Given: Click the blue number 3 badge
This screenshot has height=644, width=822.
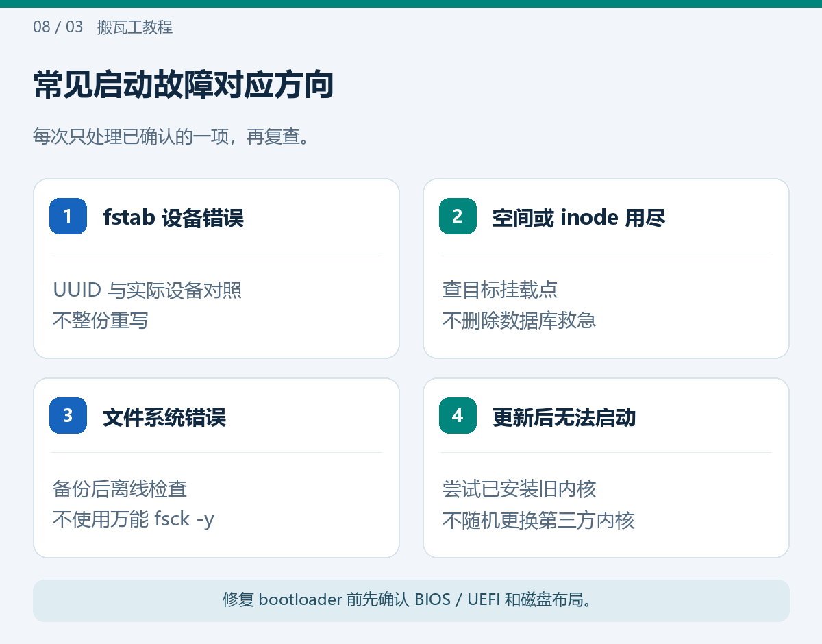Looking at the screenshot, I should click(68, 415).
